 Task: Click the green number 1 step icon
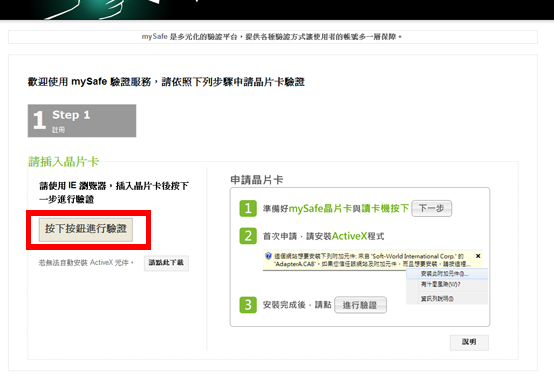(248, 208)
